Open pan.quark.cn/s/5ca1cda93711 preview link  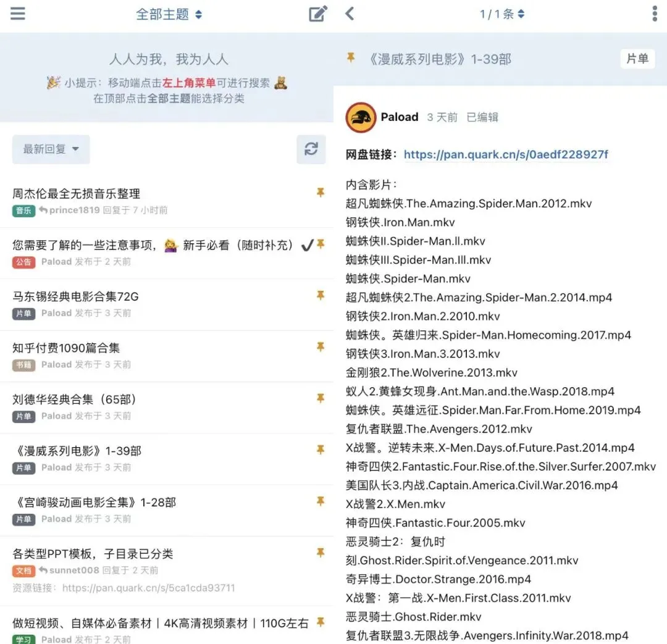click(x=148, y=588)
